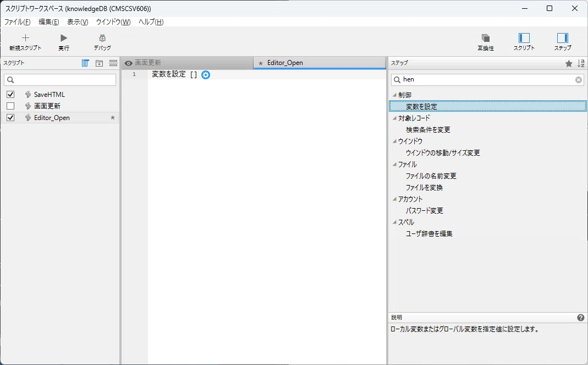Change steps sort order with a-z icon
The image size is (588, 365).
point(581,63)
